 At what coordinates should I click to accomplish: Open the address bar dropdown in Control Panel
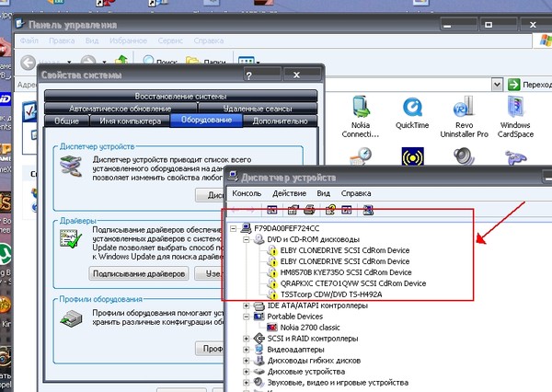(497, 85)
